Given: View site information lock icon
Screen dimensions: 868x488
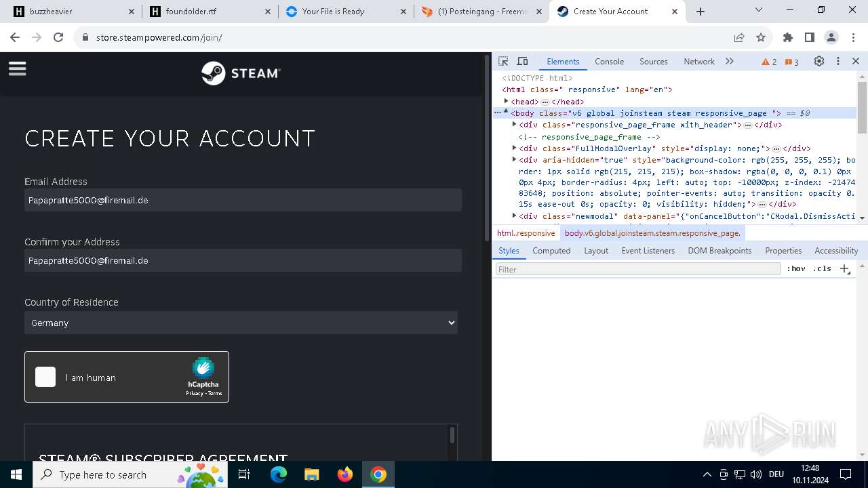Looking at the screenshot, I should point(85,37).
